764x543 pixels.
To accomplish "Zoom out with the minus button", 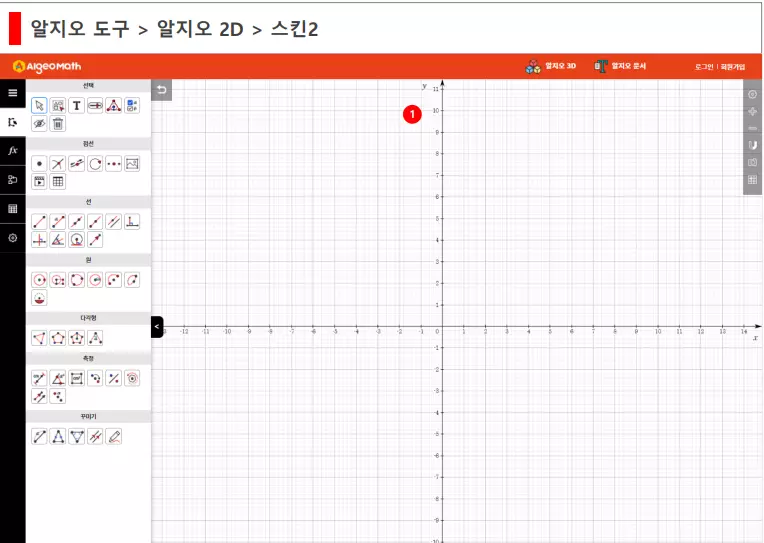I will coord(752,128).
